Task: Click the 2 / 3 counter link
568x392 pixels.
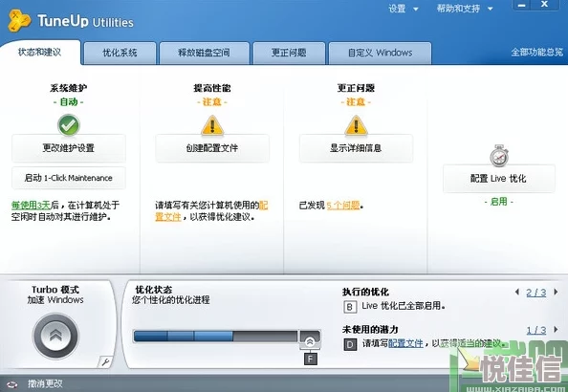Action: click(536, 293)
